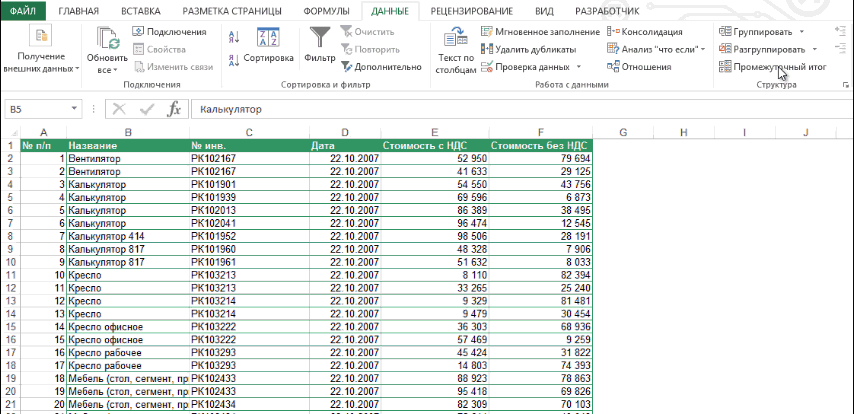The image size is (854, 414).
Task: Select cell Вентилятор in row 2
Action: point(128,159)
